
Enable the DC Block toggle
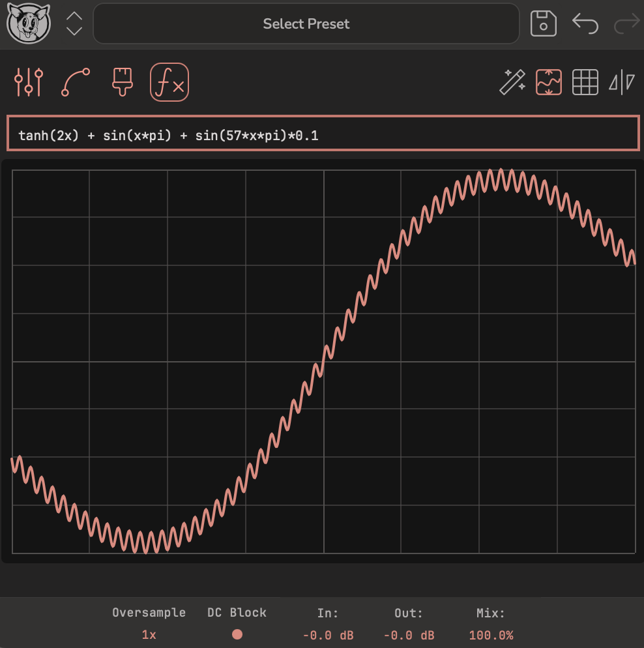(237, 634)
